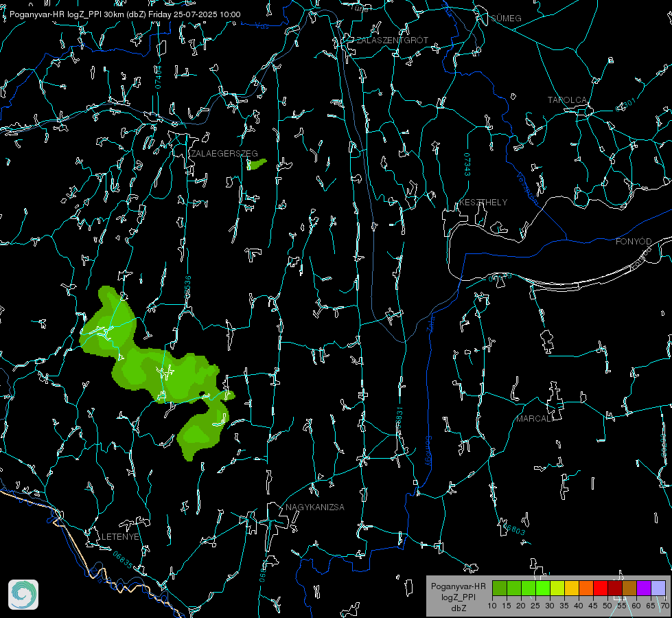The width and height of the screenshot is (672, 618).
Task: Select the 45–50 dBZ red swatch
Action: tap(601, 588)
